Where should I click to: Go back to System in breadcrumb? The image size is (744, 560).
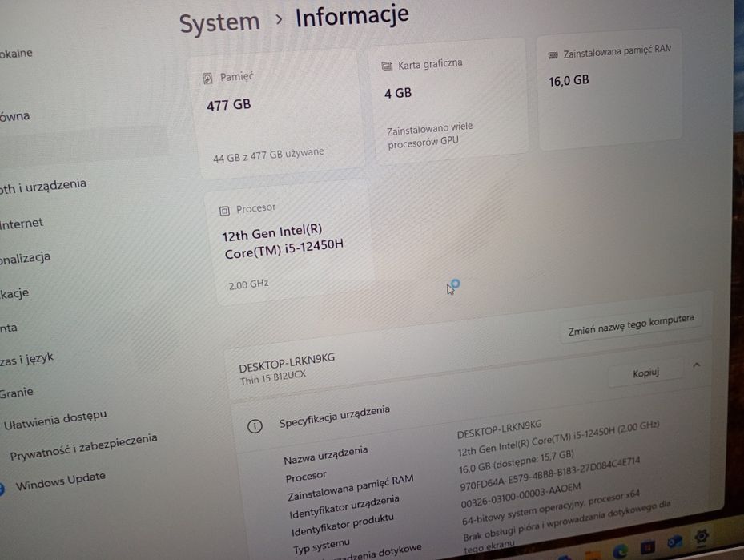[219, 22]
